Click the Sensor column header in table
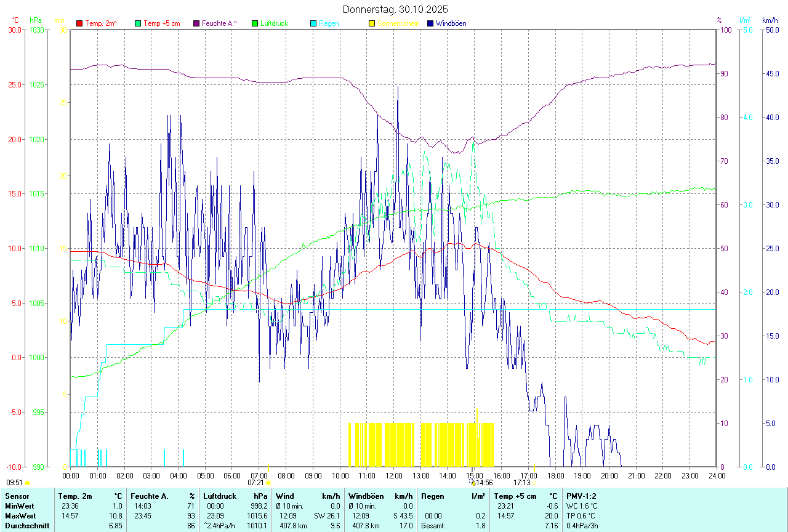 pyautogui.click(x=17, y=496)
